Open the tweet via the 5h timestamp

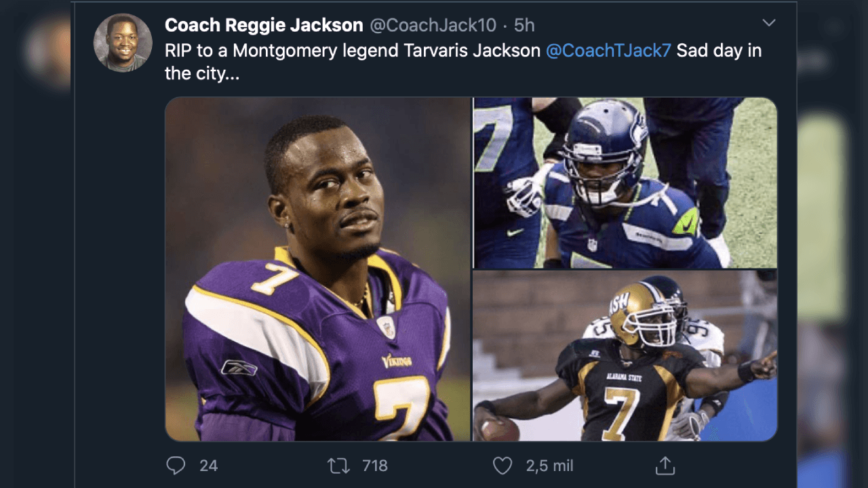point(524,25)
